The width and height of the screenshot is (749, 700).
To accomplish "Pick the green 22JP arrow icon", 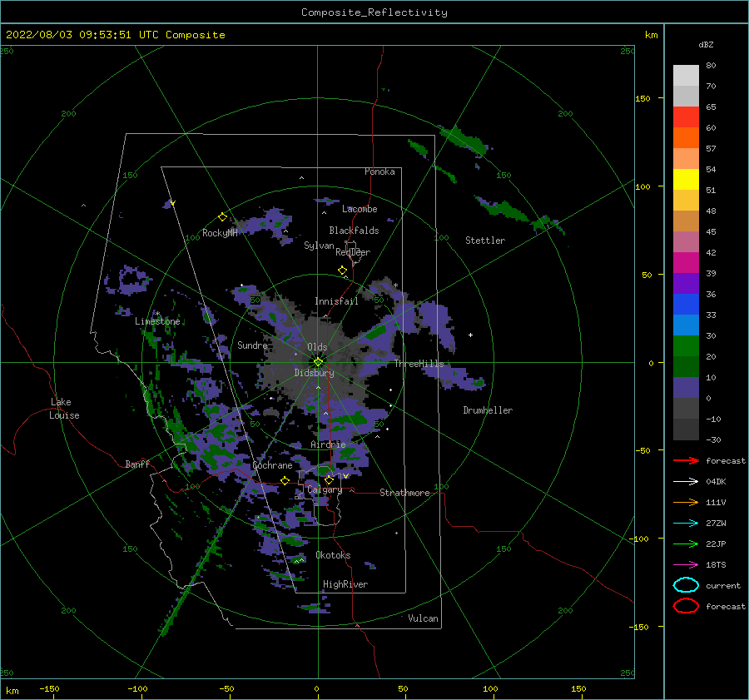I will tap(686, 544).
